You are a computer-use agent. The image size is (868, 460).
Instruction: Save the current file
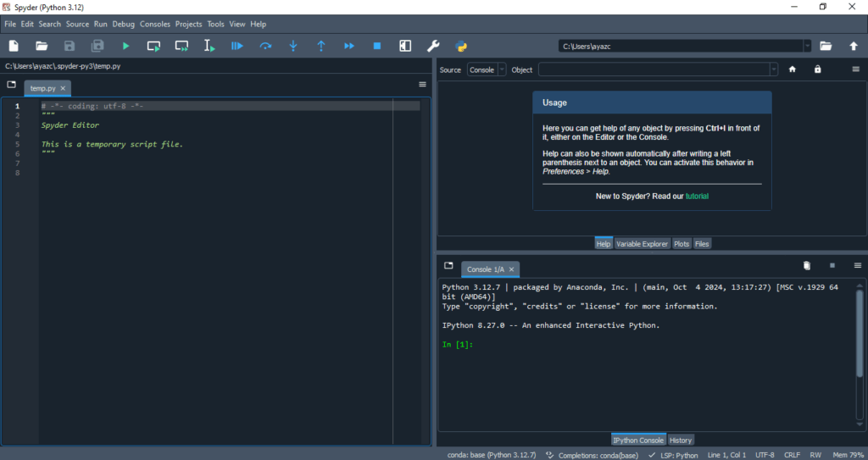point(70,46)
